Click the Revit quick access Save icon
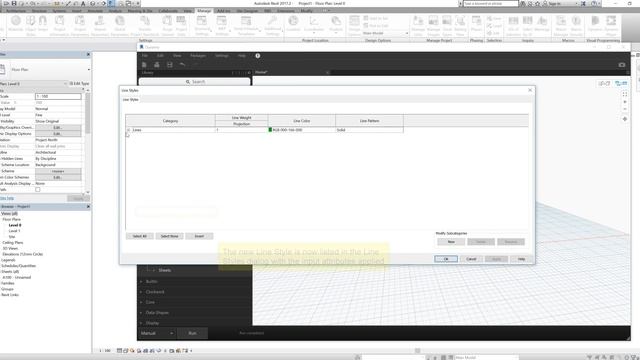640x360 pixels. pos(14,3)
